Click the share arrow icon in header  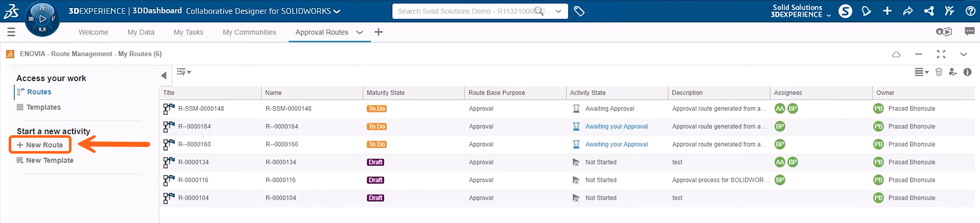tap(908, 11)
